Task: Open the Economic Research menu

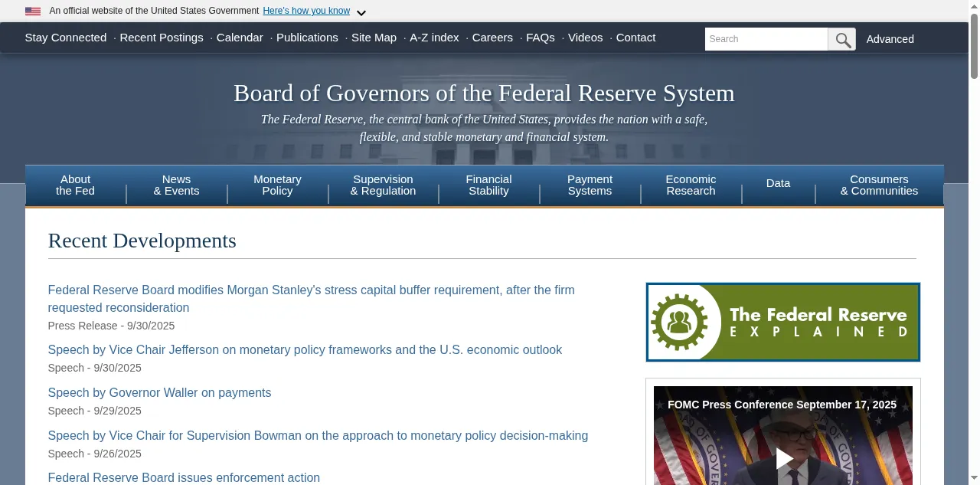Action: 691,185
